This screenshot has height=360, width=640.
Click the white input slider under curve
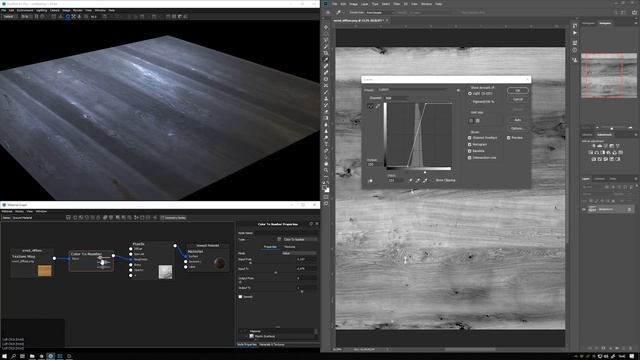pyautogui.click(x=425, y=172)
